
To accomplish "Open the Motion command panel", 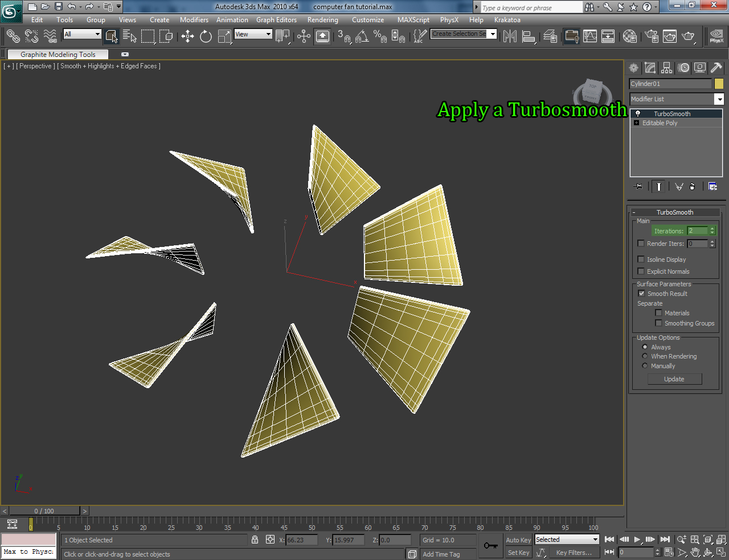I will pyautogui.click(x=683, y=68).
